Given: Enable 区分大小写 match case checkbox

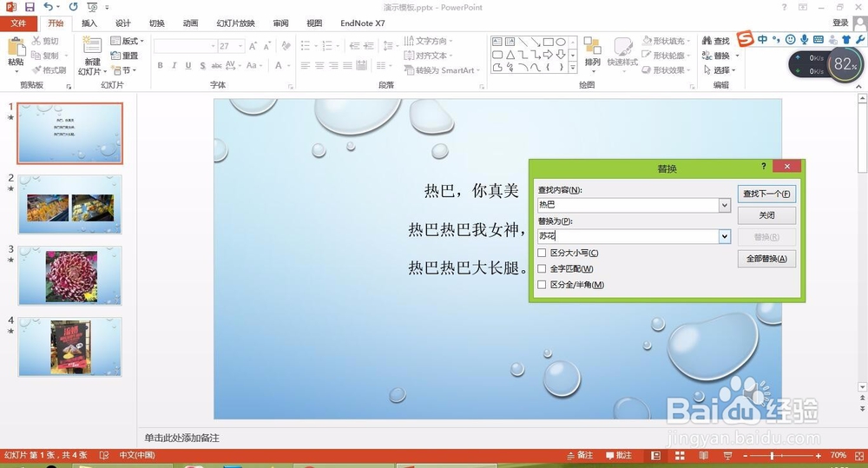Looking at the screenshot, I should (x=542, y=253).
